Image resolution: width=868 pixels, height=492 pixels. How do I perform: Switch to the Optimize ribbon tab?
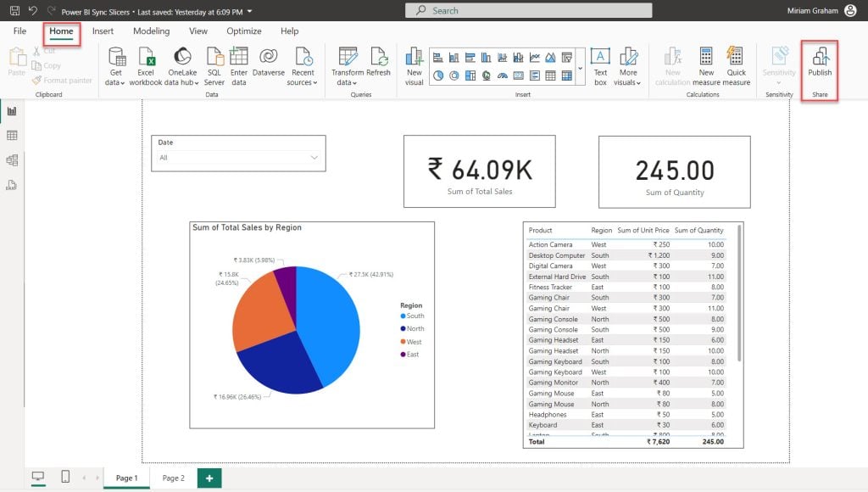coord(243,31)
